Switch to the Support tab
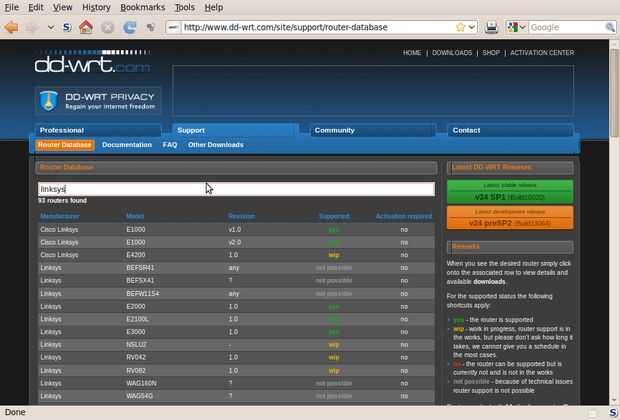Image resolution: width=620 pixels, height=420 pixels. tap(235, 130)
